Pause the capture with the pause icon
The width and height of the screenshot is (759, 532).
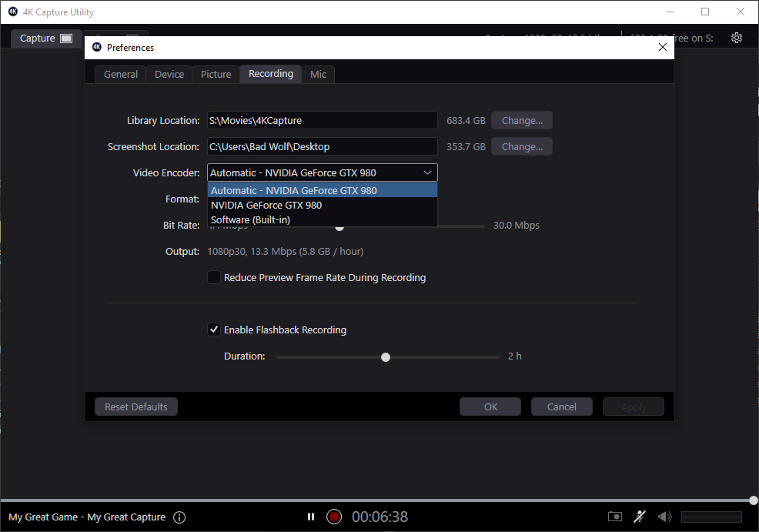pyautogui.click(x=311, y=517)
